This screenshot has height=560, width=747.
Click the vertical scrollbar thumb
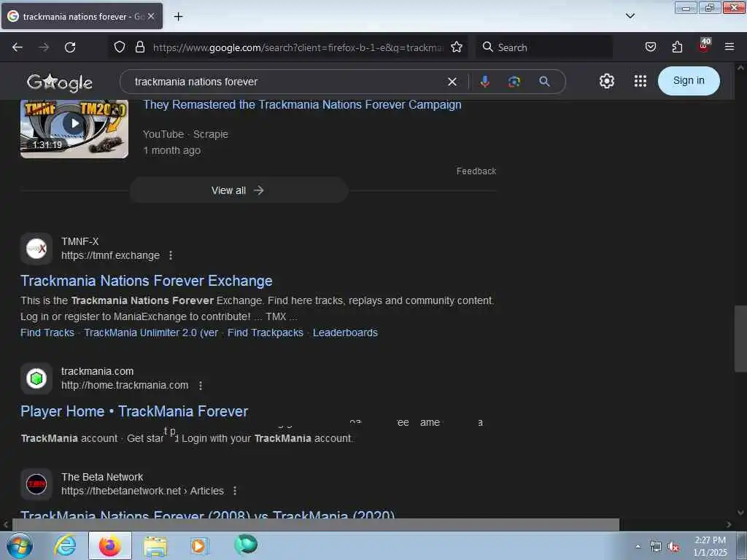pyautogui.click(x=740, y=338)
